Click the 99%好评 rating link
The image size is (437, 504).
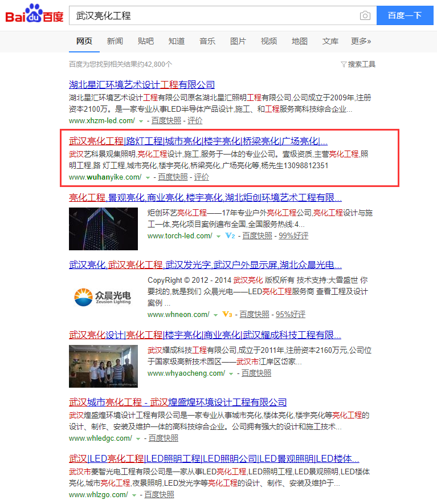click(x=293, y=235)
